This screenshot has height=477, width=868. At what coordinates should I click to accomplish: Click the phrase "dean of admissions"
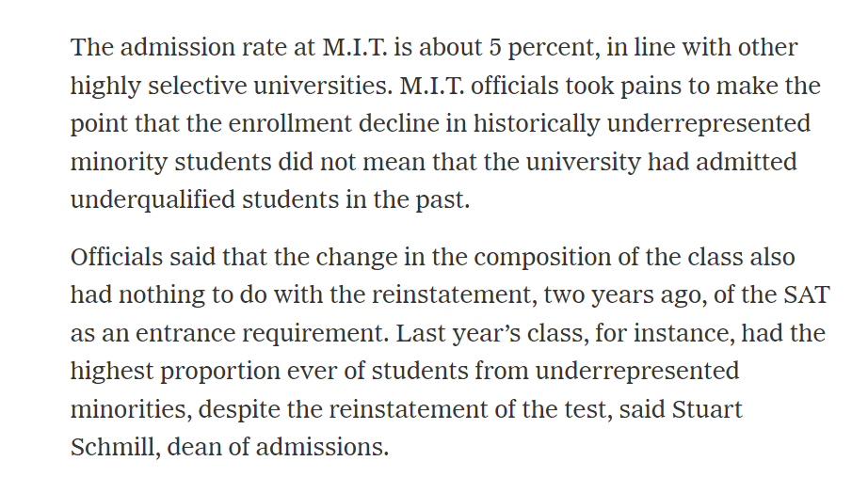click(x=275, y=447)
